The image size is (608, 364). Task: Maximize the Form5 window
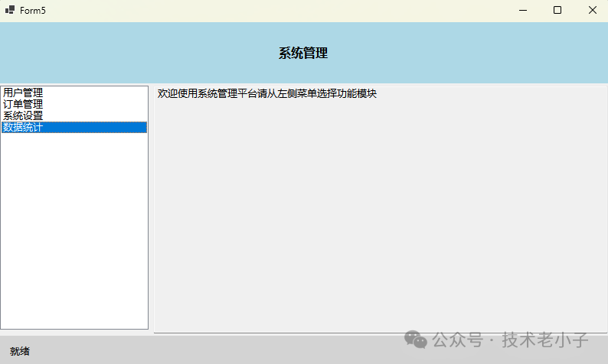(x=557, y=10)
